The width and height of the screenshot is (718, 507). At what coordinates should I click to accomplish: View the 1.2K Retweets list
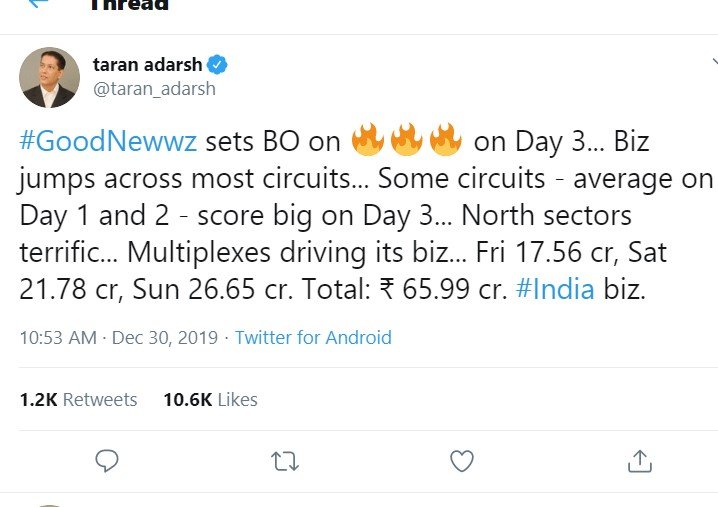click(x=78, y=399)
